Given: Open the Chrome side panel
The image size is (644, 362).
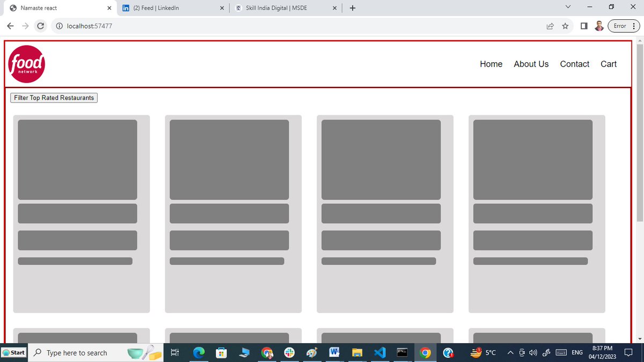Looking at the screenshot, I should pos(584,26).
